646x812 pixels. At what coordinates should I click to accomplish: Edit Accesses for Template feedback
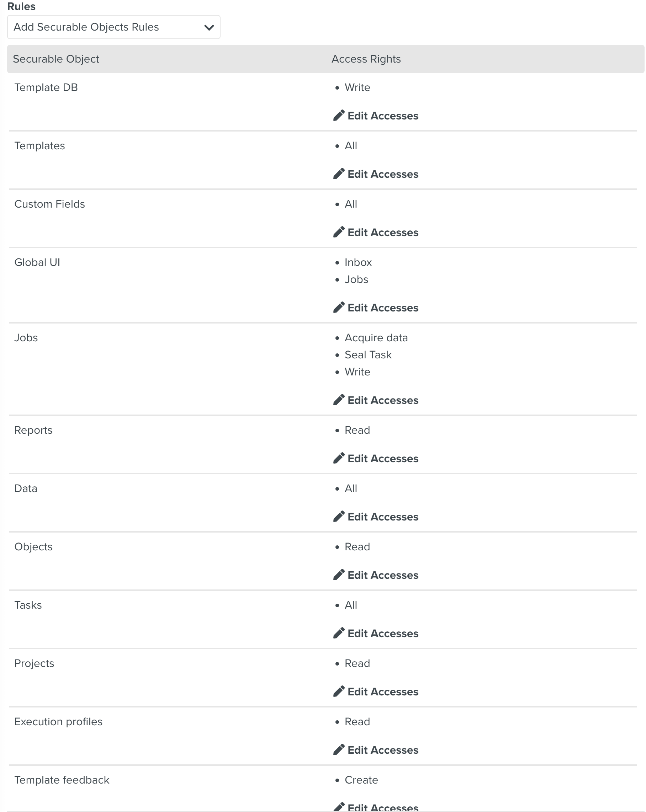[x=382, y=807]
